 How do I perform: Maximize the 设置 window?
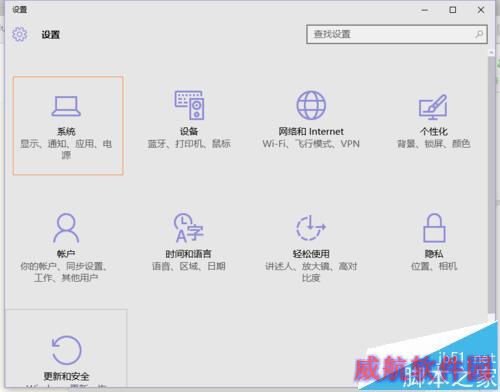[x=453, y=10]
